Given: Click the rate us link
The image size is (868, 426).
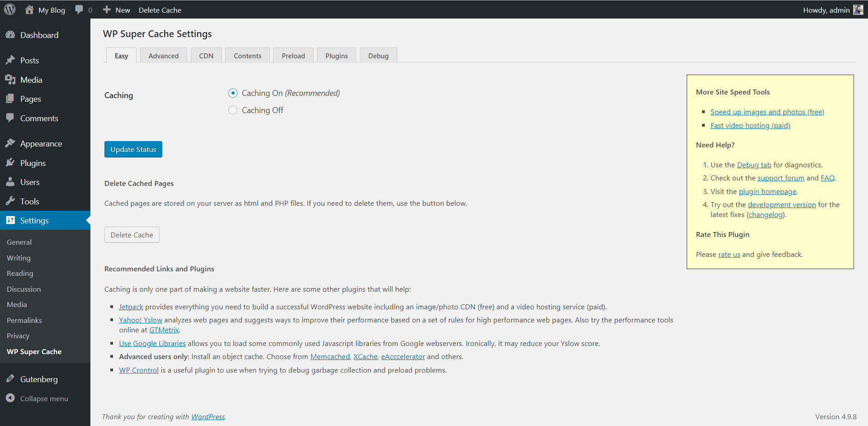Looking at the screenshot, I should (729, 254).
